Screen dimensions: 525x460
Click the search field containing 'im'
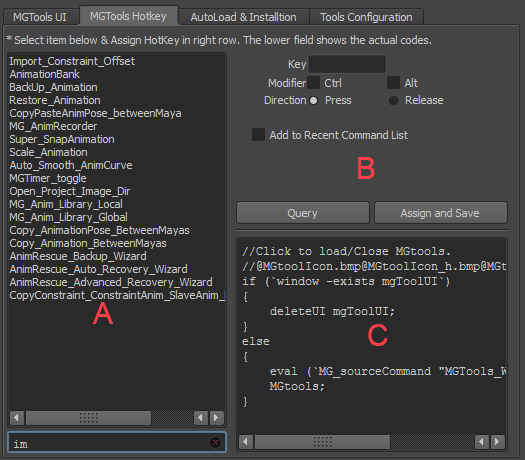[x=117, y=443]
